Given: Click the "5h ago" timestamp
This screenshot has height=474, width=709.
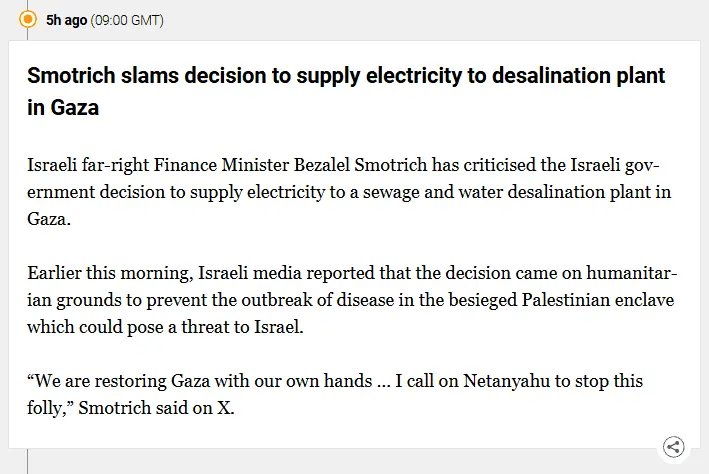Looking at the screenshot, I should [66, 20].
